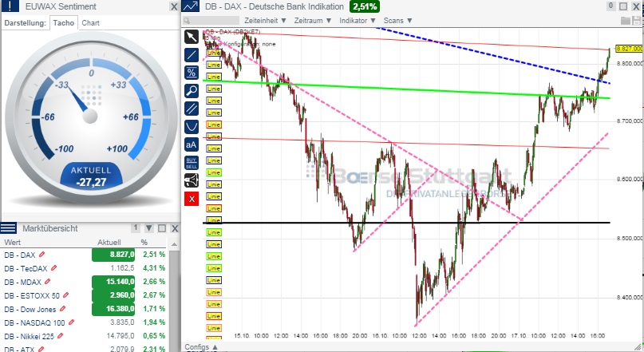
Task: Click the 4,31 % TecDAX change value
Action: pyautogui.click(x=154, y=268)
